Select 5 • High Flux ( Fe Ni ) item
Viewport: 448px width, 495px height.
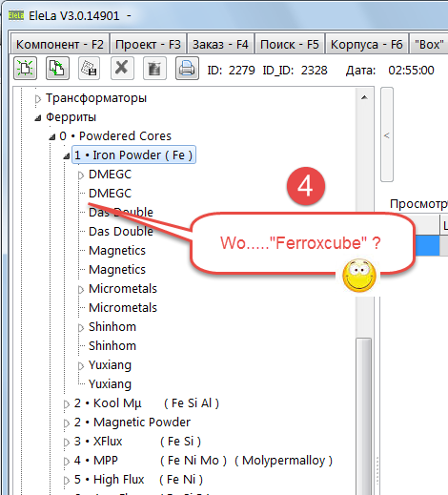(138, 480)
